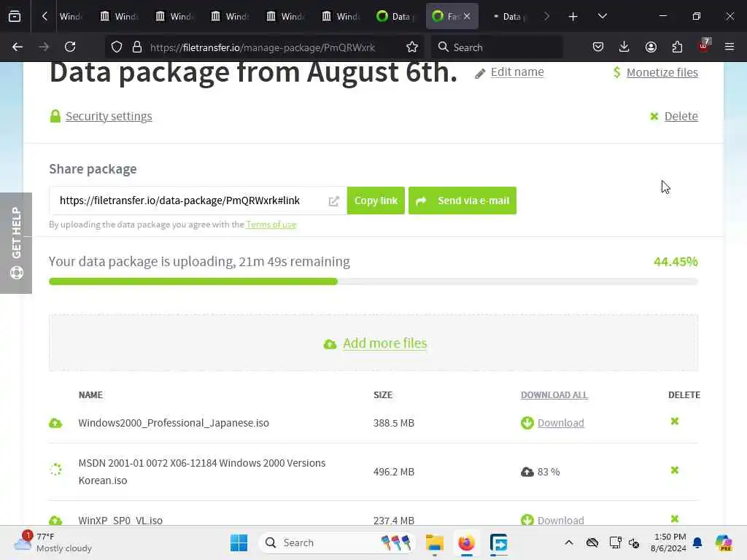
Task: Click the Edit name link
Action: tap(517, 72)
